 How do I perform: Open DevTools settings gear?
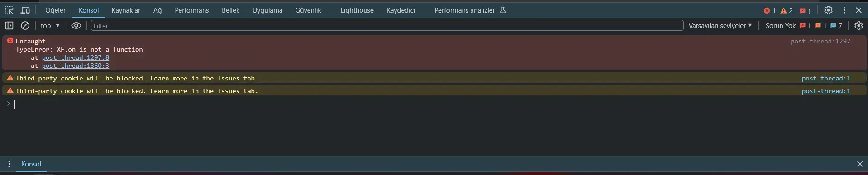828,10
